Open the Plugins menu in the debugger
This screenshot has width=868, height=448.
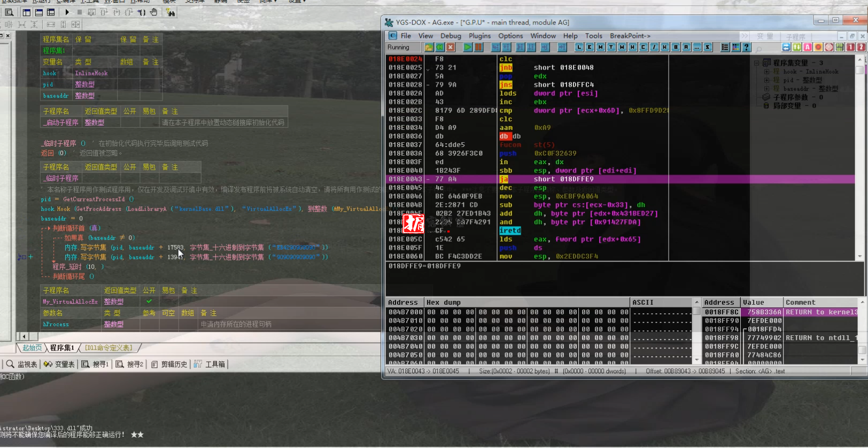coord(479,36)
